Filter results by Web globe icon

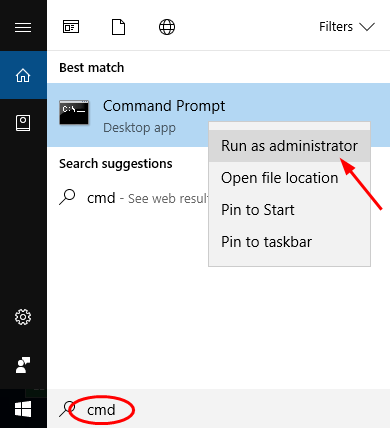tap(167, 27)
